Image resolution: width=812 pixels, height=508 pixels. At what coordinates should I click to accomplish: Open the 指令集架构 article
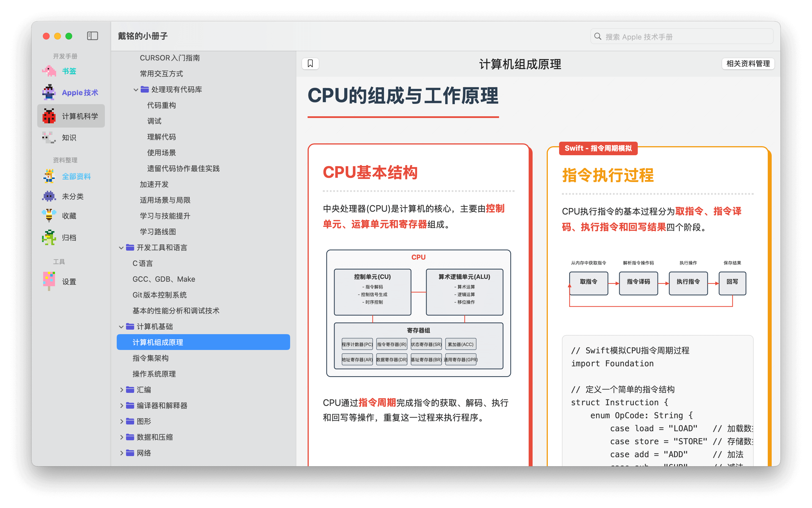tap(151, 358)
